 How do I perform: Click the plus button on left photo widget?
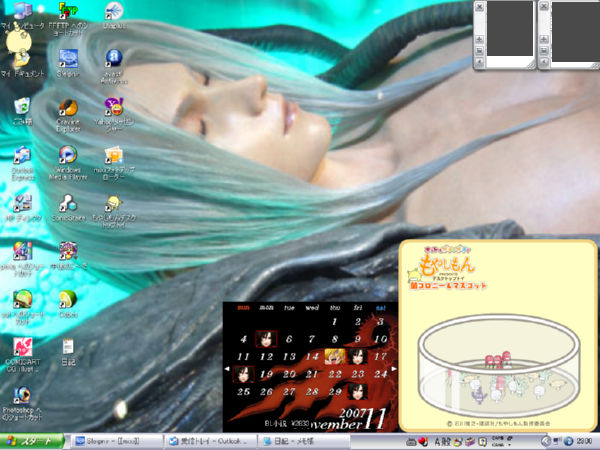tap(479, 39)
